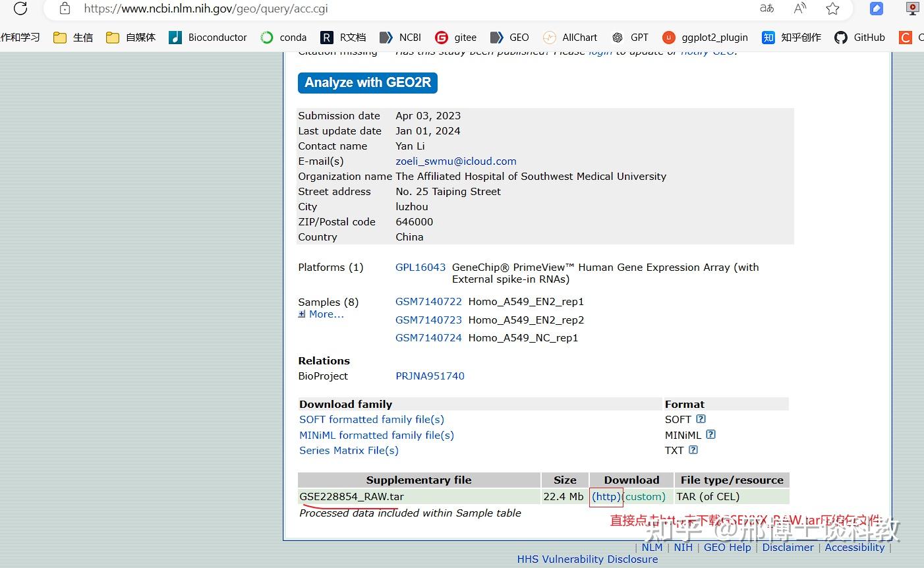Click the browser refresh icon
This screenshot has width=924, height=568.
[x=20, y=9]
